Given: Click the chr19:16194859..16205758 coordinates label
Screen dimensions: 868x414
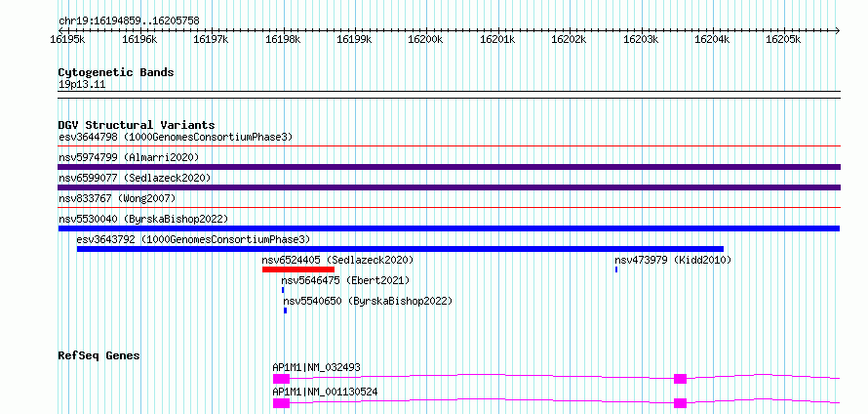Looking at the screenshot, I should [129, 21].
